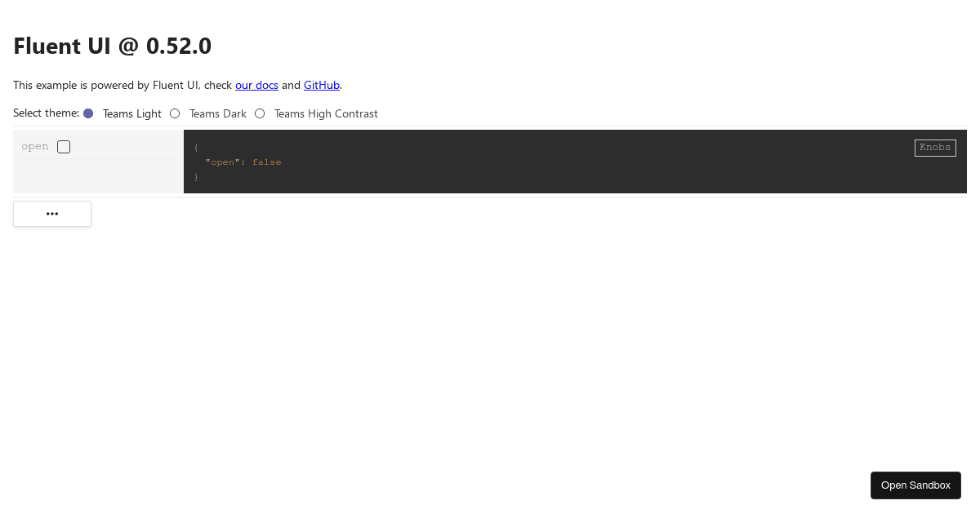Click the 'Teams High Contrast' label text

click(326, 113)
